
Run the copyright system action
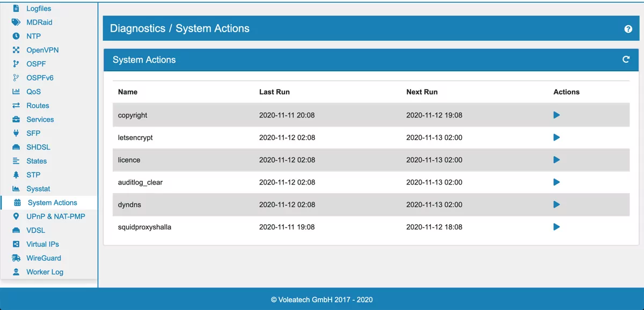557,115
